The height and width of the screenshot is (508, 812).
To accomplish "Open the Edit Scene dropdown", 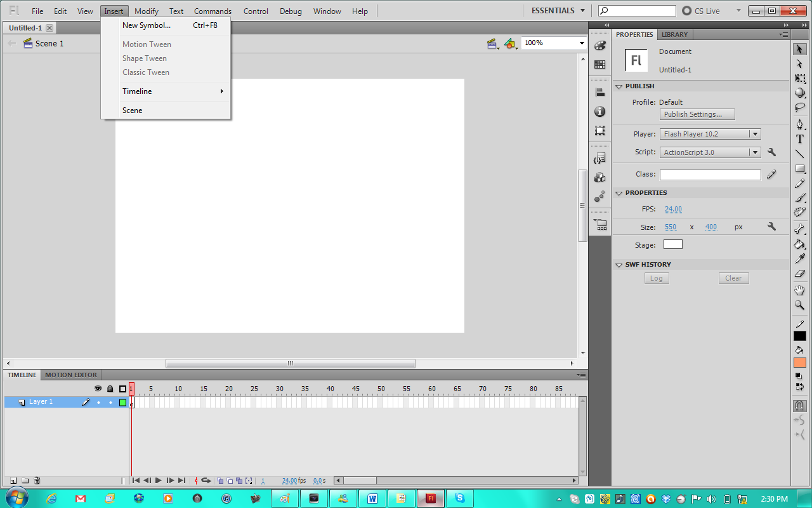I will tap(493, 43).
